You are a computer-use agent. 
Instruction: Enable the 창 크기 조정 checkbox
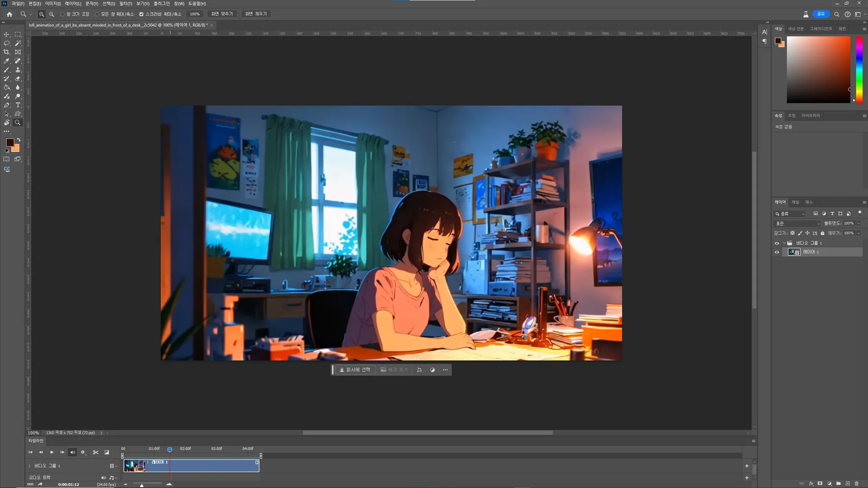[x=62, y=14]
